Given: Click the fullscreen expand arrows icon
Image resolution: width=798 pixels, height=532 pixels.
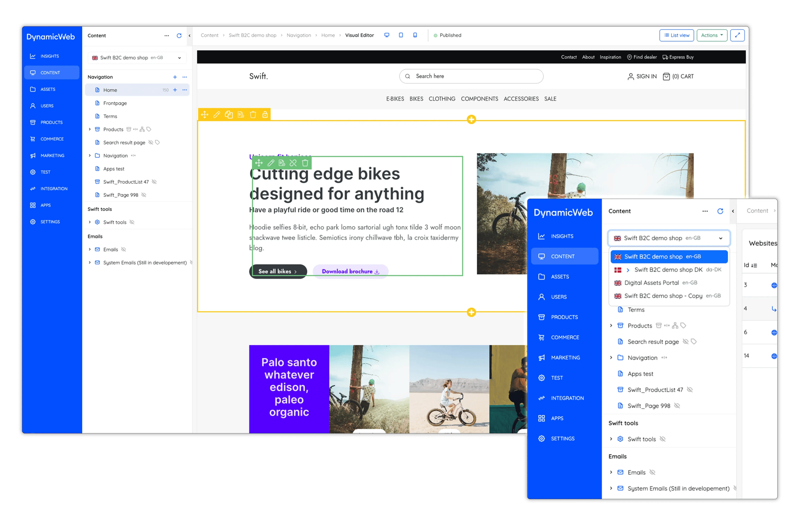Looking at the screenshot, I should click(x=737, y=35).
